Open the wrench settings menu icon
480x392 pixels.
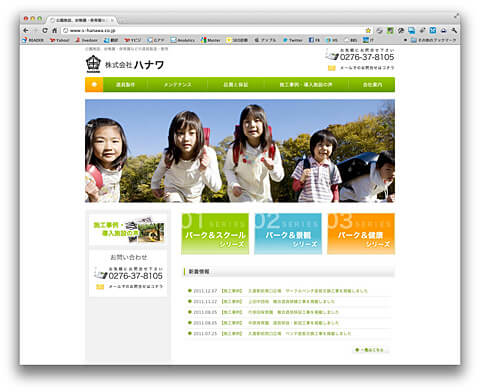(454, 30)
